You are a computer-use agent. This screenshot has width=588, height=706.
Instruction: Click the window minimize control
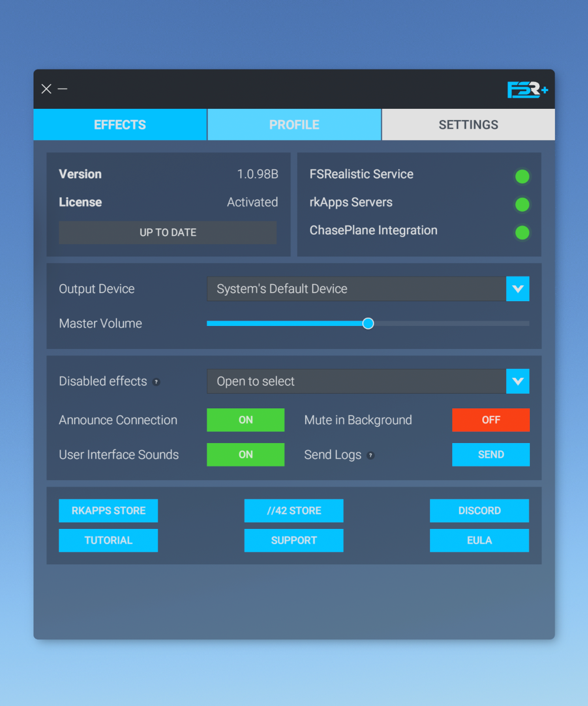coord(62,89)
